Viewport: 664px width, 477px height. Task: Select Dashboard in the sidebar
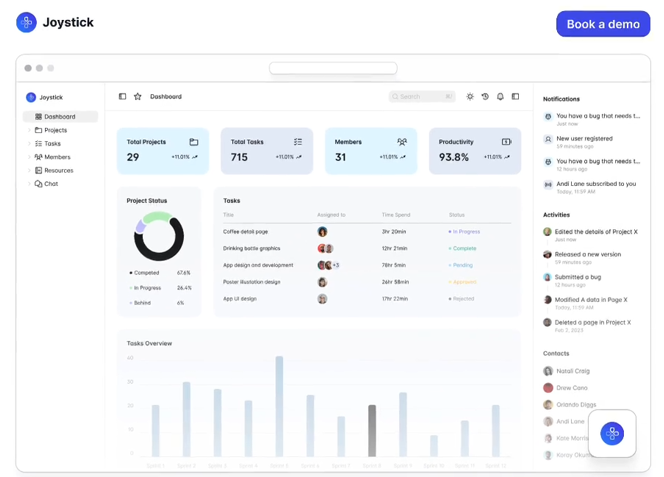tap(60, 116)
